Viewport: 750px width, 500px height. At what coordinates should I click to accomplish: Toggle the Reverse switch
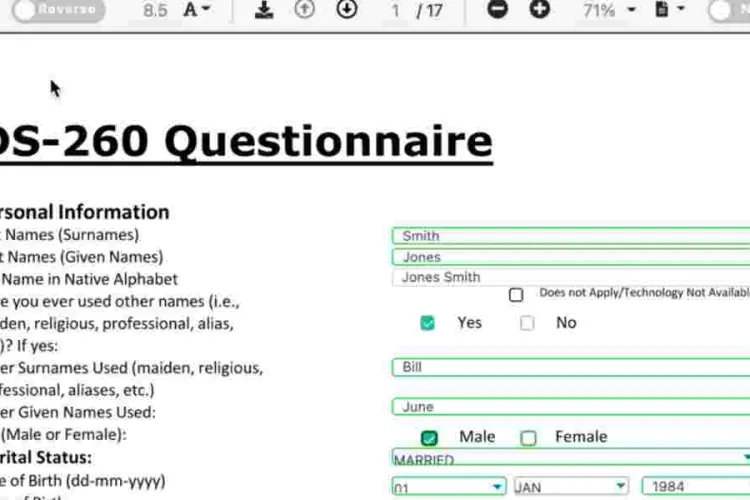(58, 10)
